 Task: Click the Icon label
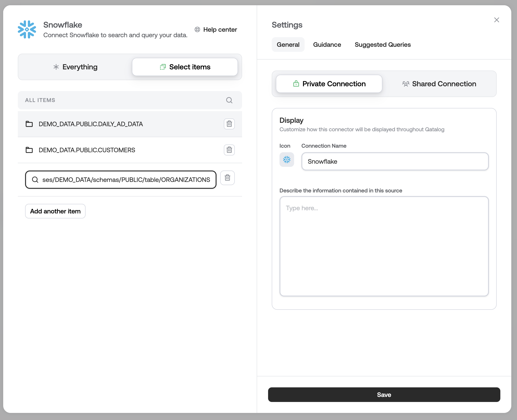coord(285,146)
